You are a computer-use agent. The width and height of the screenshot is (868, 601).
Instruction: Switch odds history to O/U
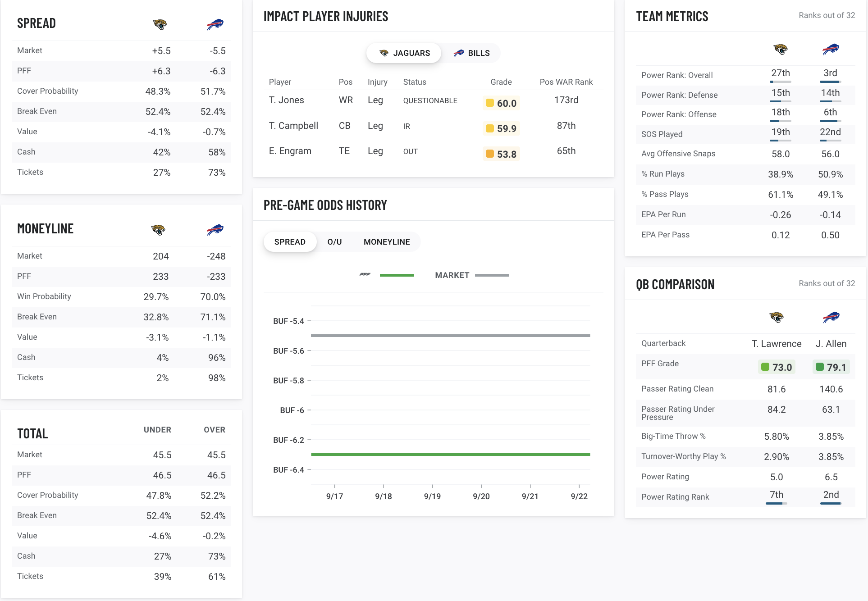(334, 242)
